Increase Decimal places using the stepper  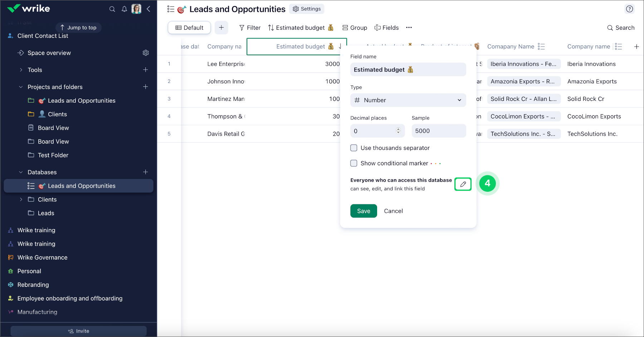[x=397, y=129]
